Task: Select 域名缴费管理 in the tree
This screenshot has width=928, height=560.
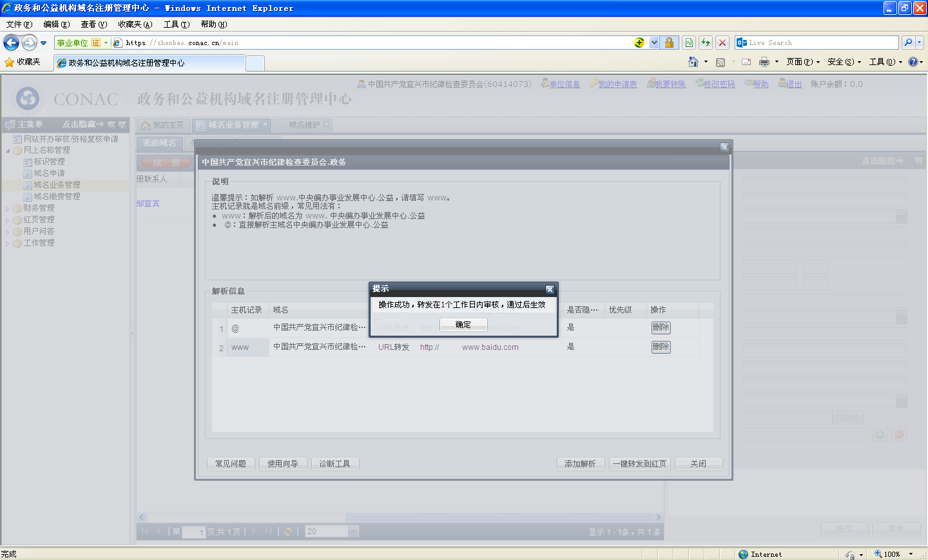Action: coord(57,197)
